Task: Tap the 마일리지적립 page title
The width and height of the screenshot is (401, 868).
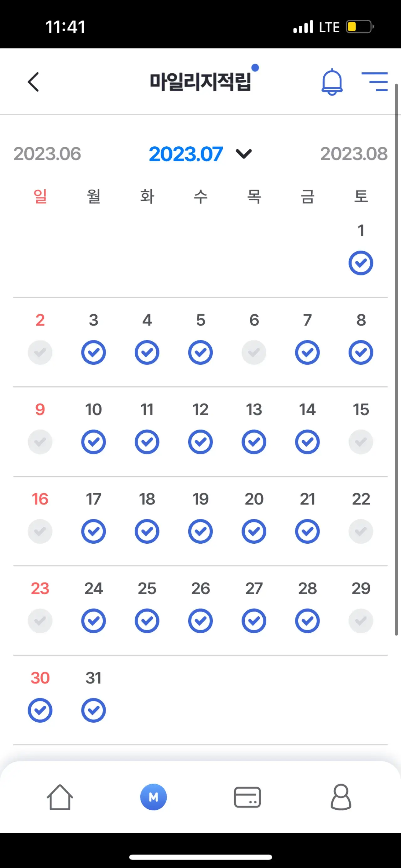Action: 200,82
